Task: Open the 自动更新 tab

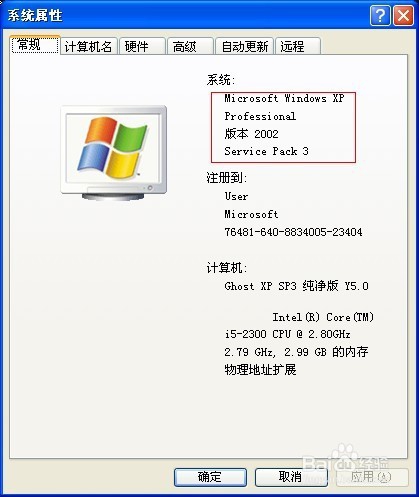Action: (x=244, y=46)
